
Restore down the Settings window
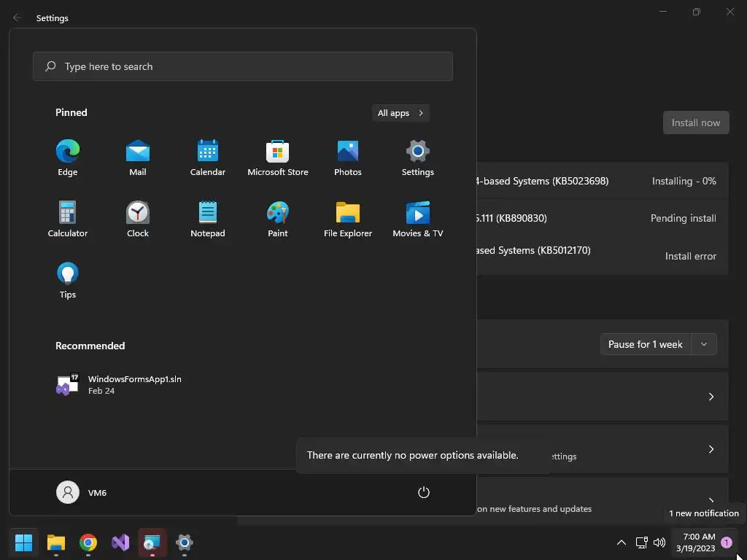[697, 12]
